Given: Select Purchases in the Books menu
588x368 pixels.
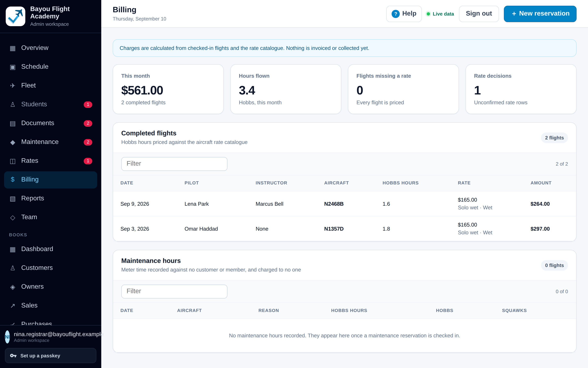Looking at the screenshot, I should [51, 322].
